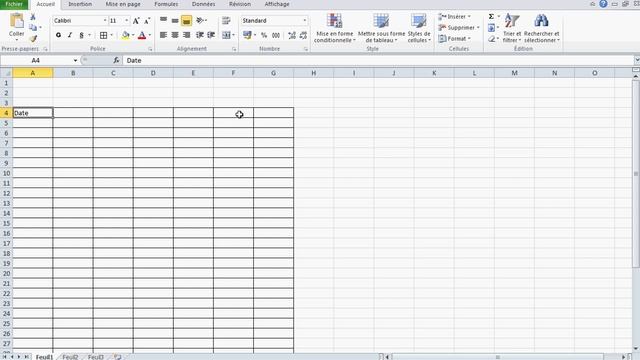Open the Fichier tab
The image size is (640, 360).
(x=14, y=4)
